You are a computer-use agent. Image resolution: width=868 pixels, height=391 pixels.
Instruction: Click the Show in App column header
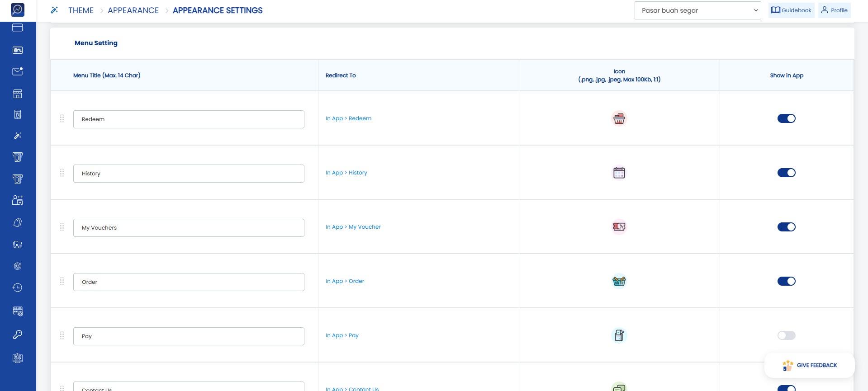click(787, 75)
